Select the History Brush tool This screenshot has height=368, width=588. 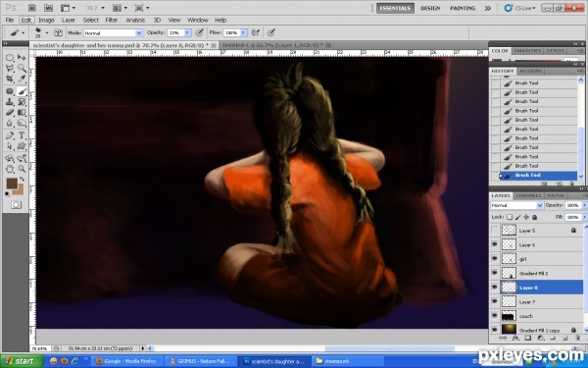pyautogui.click(x=22, y=102)
